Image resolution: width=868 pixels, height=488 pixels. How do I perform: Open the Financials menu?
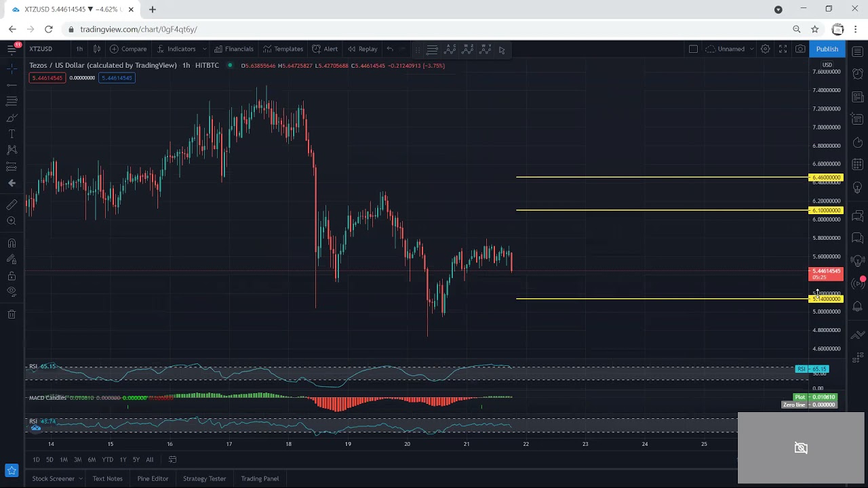coord(234,49)
